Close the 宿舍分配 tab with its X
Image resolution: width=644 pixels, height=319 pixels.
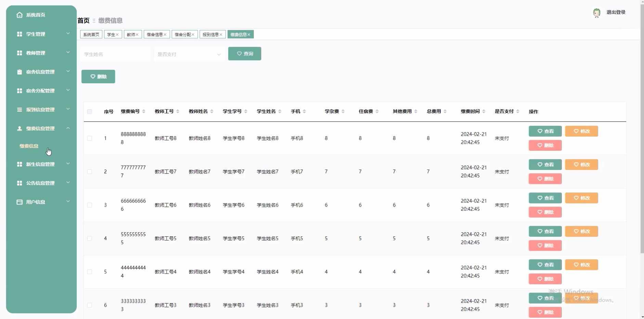193,35
